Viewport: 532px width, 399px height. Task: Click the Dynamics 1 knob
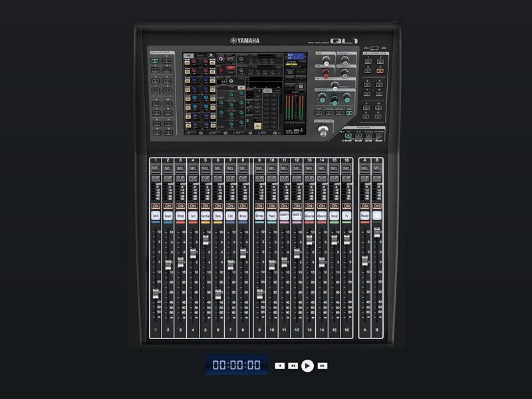click(x=344, y=61)
